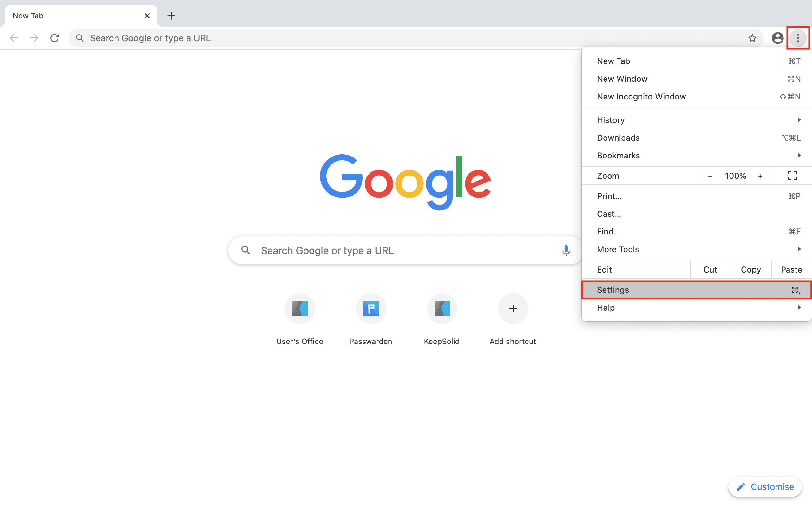Increase zoom with the plus button
The width and height of the screenshot is (812, 507).
click(760, 176)
